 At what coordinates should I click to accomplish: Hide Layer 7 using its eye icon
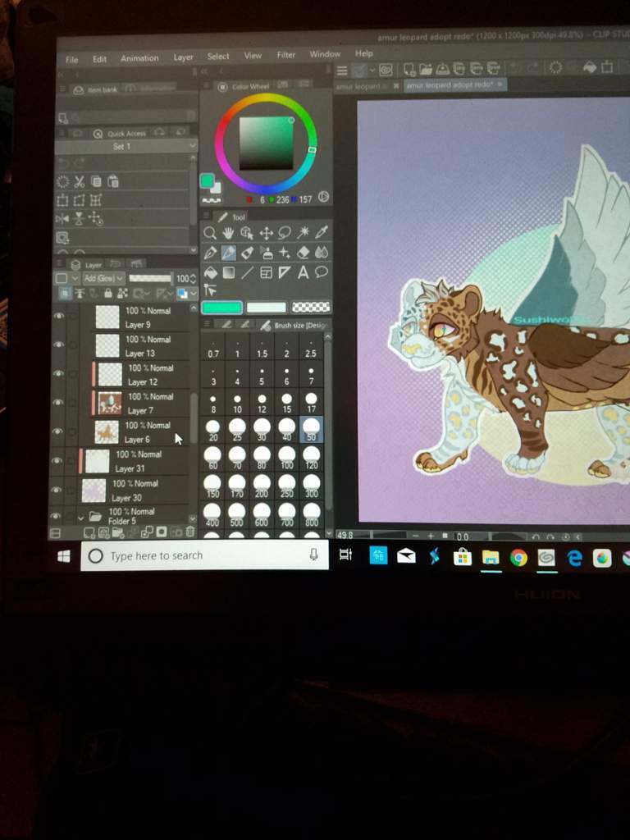pos(58,402)
